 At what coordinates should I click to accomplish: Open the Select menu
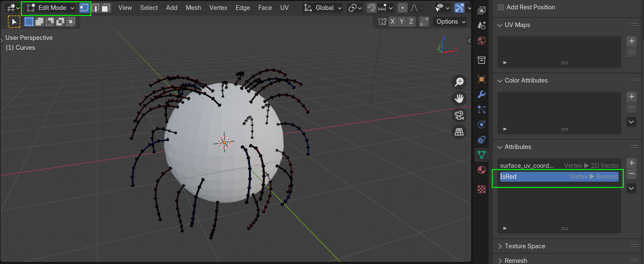(x=149, y=8)
